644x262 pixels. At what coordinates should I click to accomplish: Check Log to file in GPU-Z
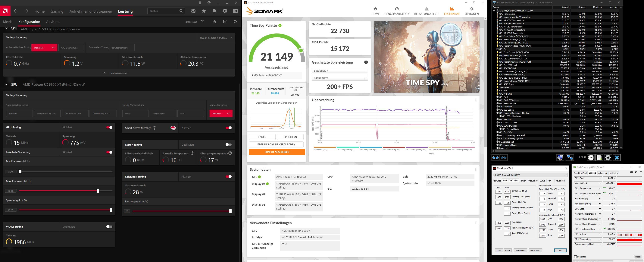[576, 257]
